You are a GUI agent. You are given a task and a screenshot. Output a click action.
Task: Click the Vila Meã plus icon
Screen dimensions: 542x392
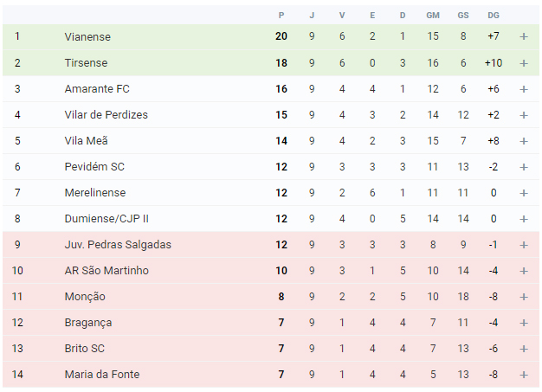[524, 141]
